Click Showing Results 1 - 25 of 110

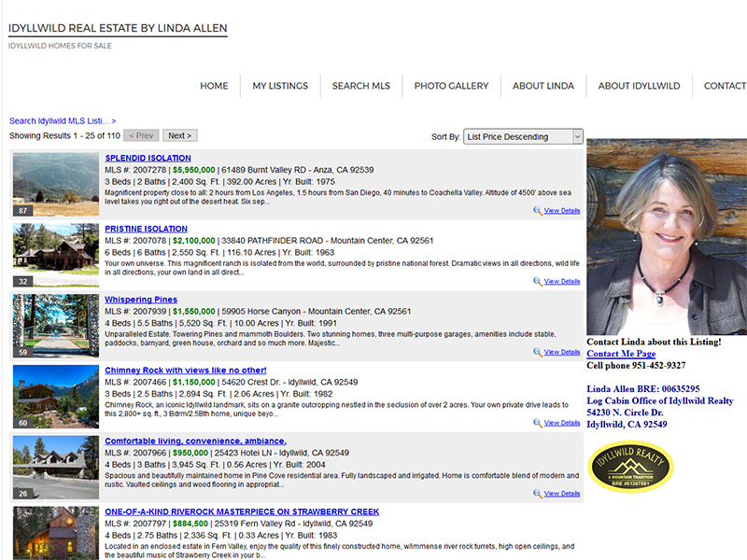[x=64, y=135]
